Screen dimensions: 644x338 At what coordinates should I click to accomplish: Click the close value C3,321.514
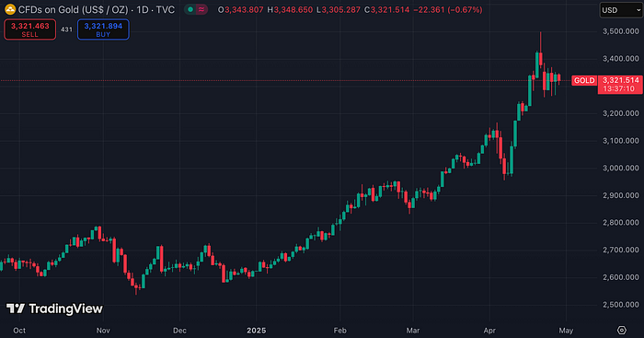[x=387, y=9]
